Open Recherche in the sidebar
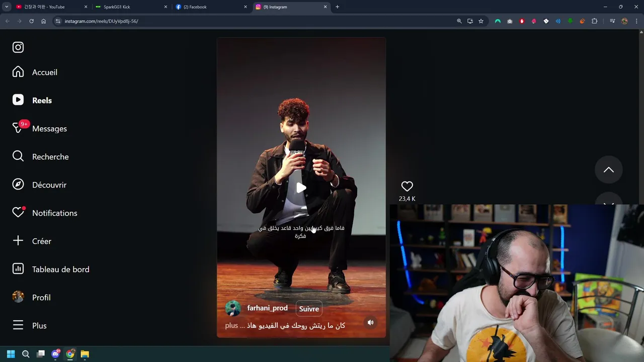The width and height of the screenshot is (644, 362). [x=40, y=157]
